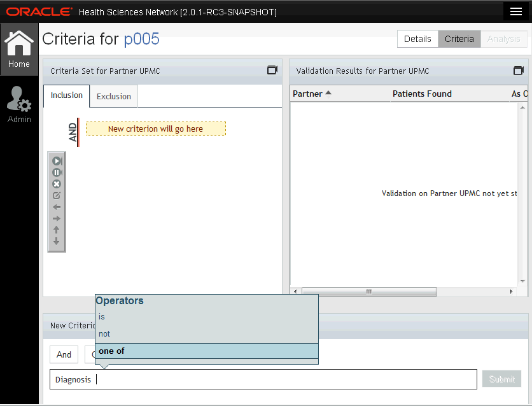
Task: Open the Analysis tab
Action: click(504, 39)
